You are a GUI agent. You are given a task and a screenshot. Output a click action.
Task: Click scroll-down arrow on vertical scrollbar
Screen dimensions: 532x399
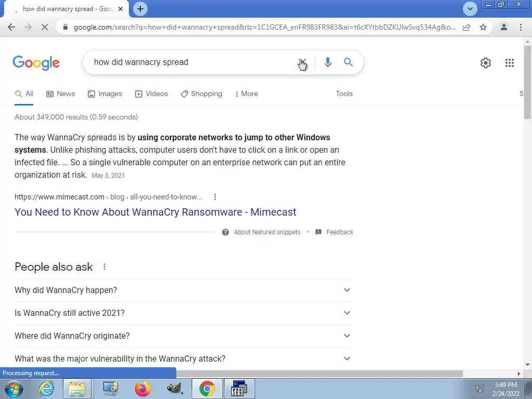(x=528, y=365)
